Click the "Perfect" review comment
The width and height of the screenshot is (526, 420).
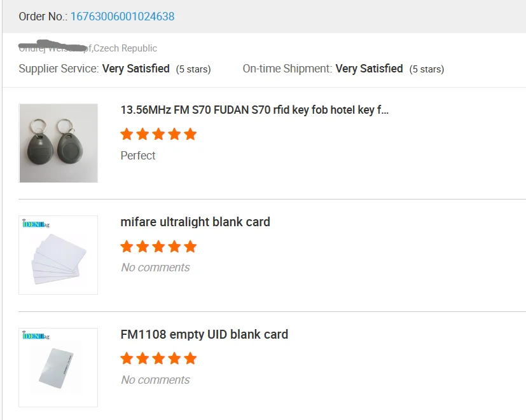click(x=138, y=156)
